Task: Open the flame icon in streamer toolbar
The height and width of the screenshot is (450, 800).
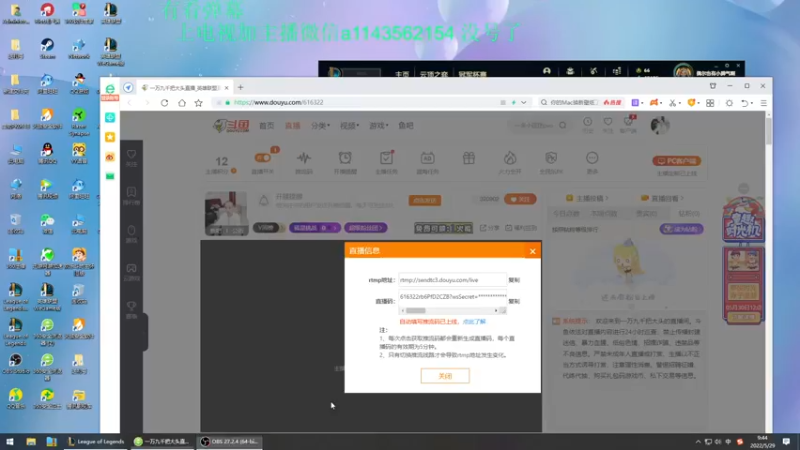Action: (510, 158)
